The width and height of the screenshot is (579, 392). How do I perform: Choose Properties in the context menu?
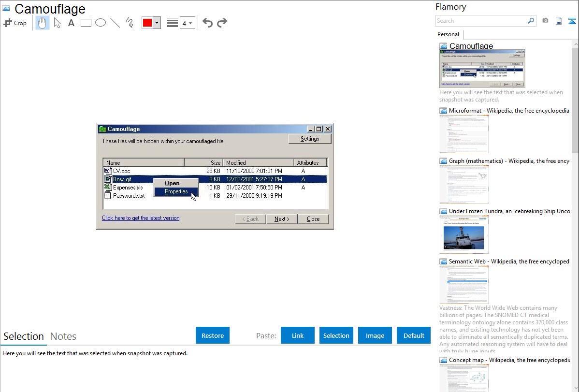pyautogui.click(x=176, y=191)
